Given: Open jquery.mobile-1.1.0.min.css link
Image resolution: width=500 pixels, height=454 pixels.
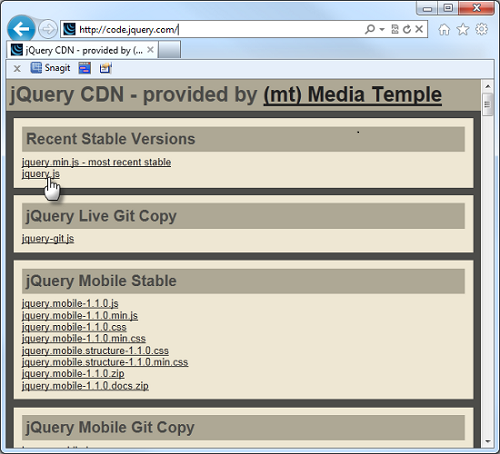Looking at the screenshot, I should [84, 339].
